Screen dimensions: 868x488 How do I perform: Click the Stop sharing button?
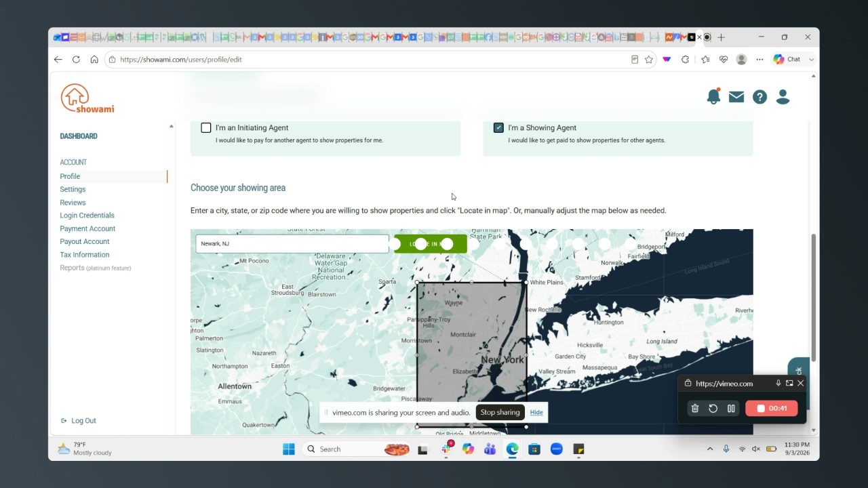coord(500,412)
